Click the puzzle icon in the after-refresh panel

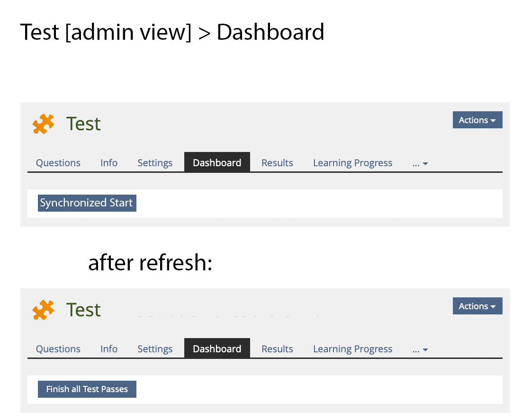pos(43,310)
